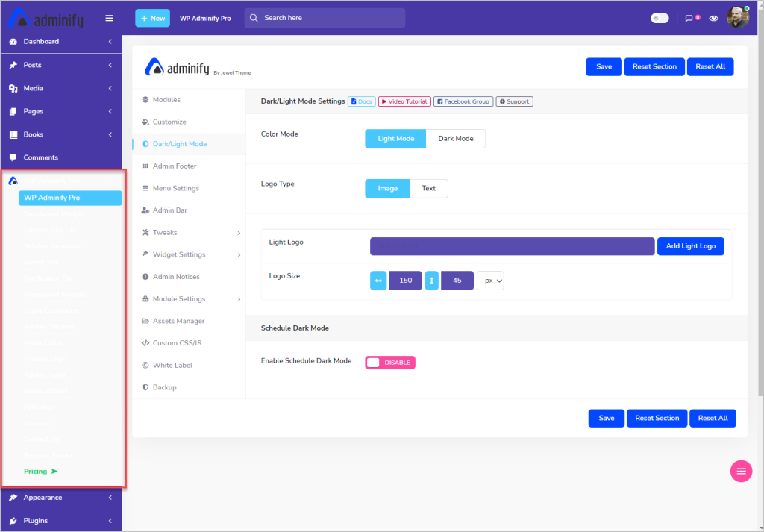
Task: Click the green Pricing menu link
Action: coord(40,471)
